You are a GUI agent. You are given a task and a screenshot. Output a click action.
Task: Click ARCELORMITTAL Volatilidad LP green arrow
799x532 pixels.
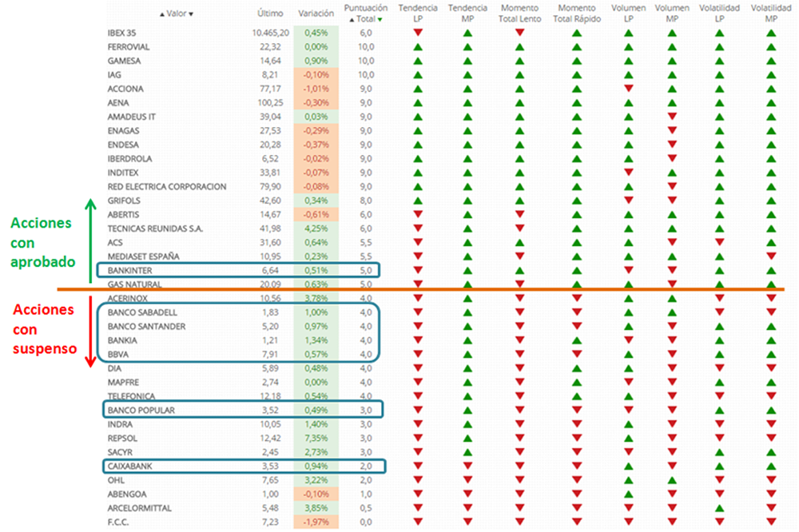719,508
